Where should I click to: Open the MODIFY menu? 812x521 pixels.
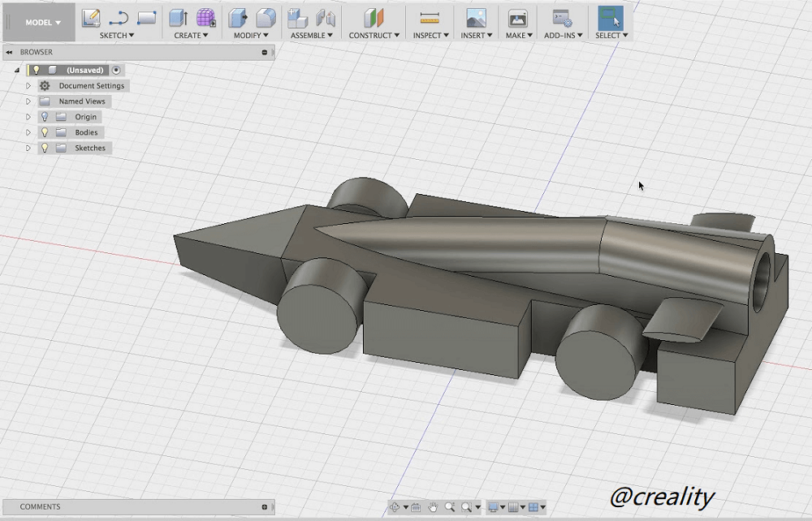[x=251, y=36]
